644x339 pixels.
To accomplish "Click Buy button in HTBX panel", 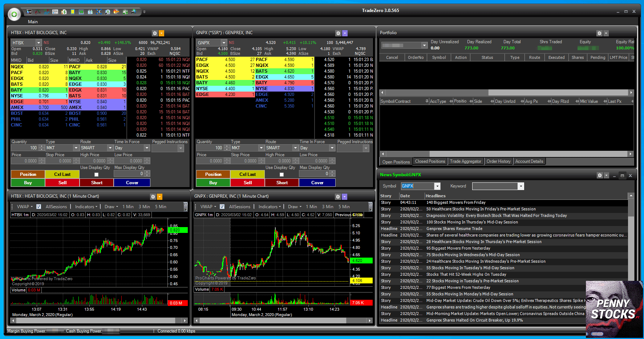I will tap(28, 183).
